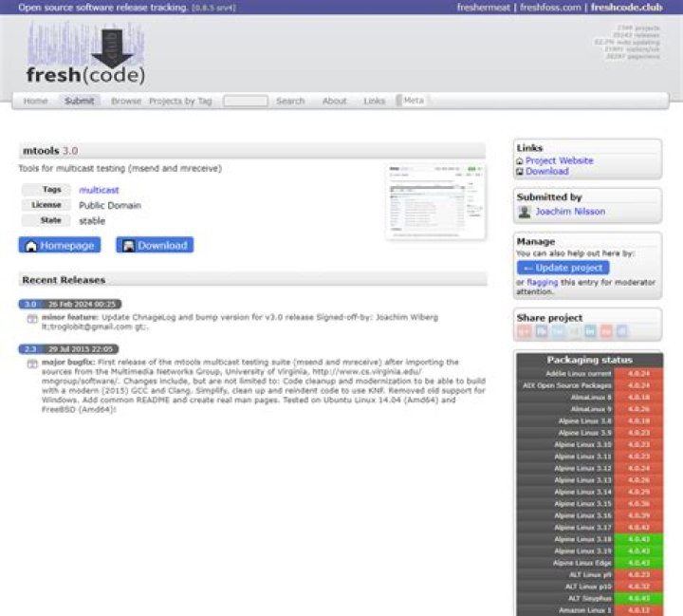This screenshot has height=616, width=683.
Task: Click the calendar icon beside release 2.3
Action: [x=32, y=364]
